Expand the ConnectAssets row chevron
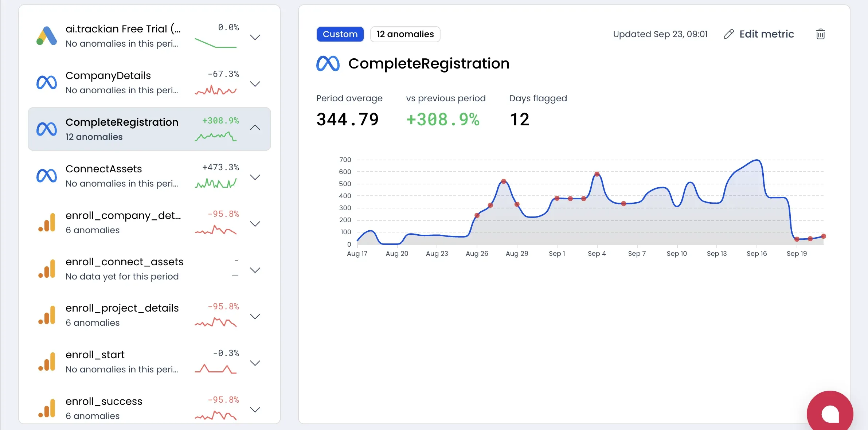Screen dimensions: 868x430 [x=255, y=177]
